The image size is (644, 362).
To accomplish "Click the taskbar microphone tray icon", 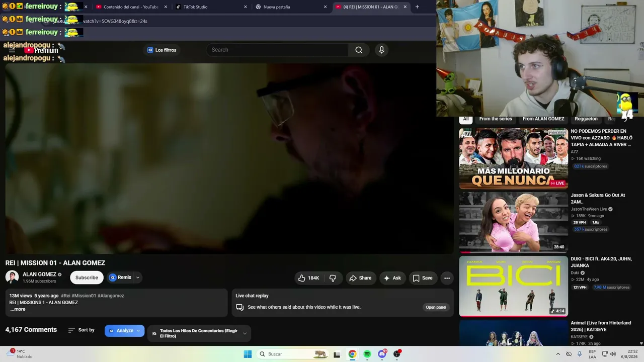I will pos(580,354).
